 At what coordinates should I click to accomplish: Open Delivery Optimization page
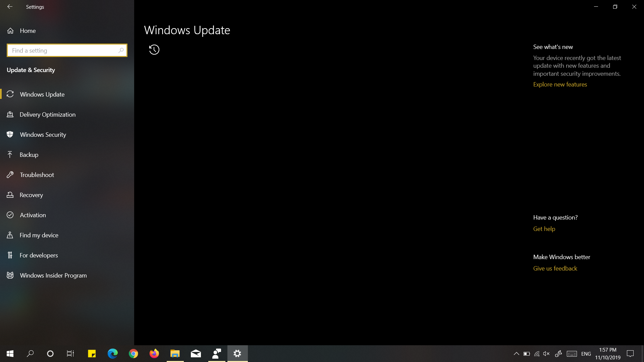67,114
